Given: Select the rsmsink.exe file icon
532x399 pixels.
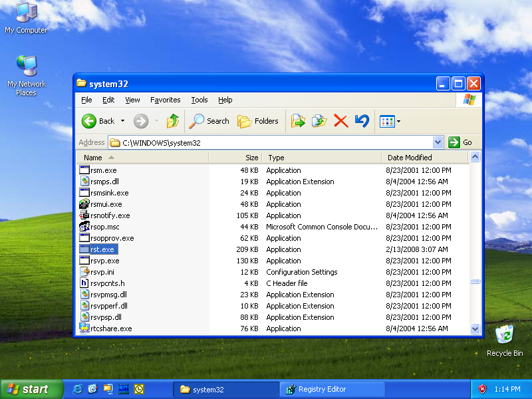Looking at the screenshot, I should [84, 193].
